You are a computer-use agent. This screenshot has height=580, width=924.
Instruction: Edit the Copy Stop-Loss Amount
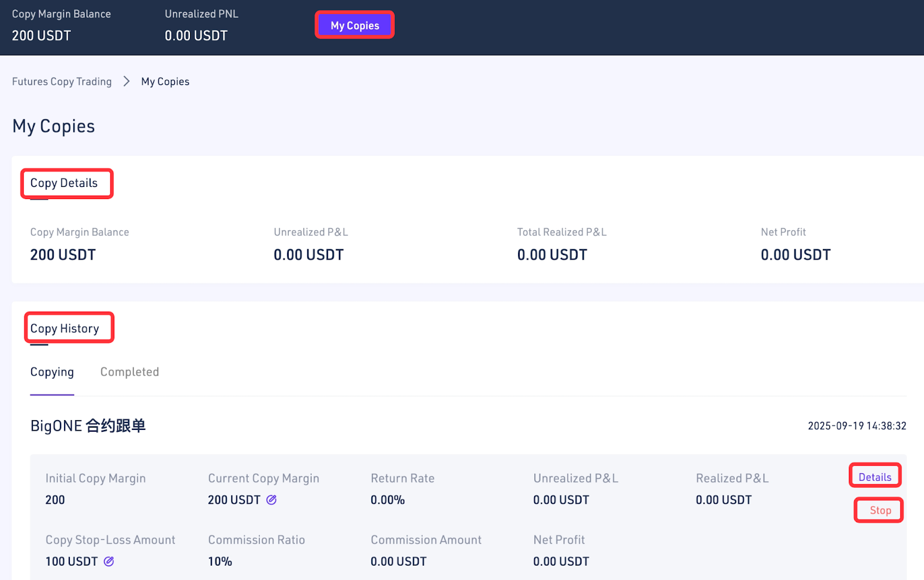coord(109,561)
